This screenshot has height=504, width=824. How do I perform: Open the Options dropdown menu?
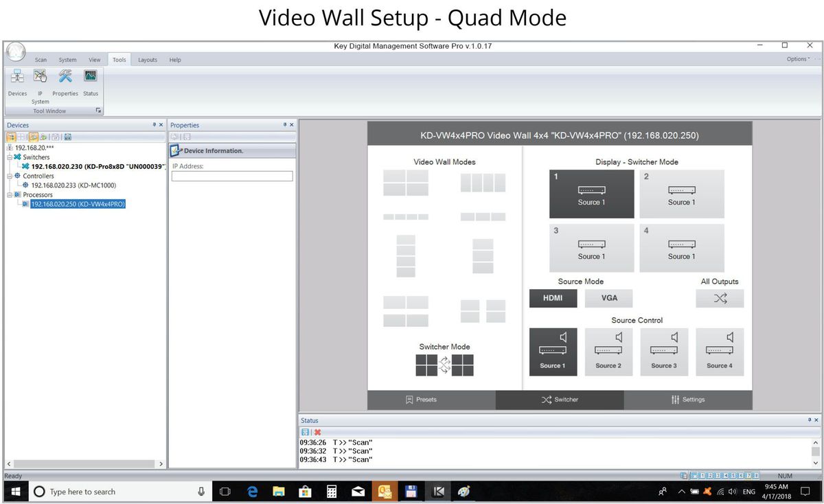[x=799, y=59]
